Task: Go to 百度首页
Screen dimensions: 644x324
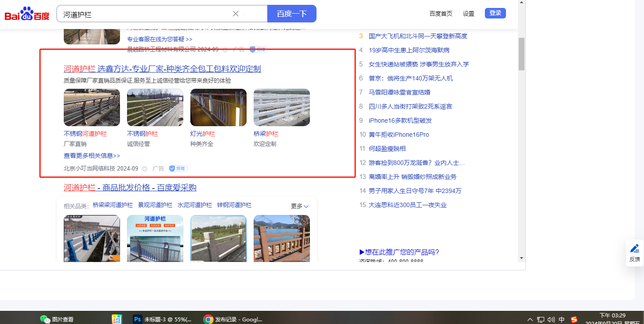Action: [441, 14]
